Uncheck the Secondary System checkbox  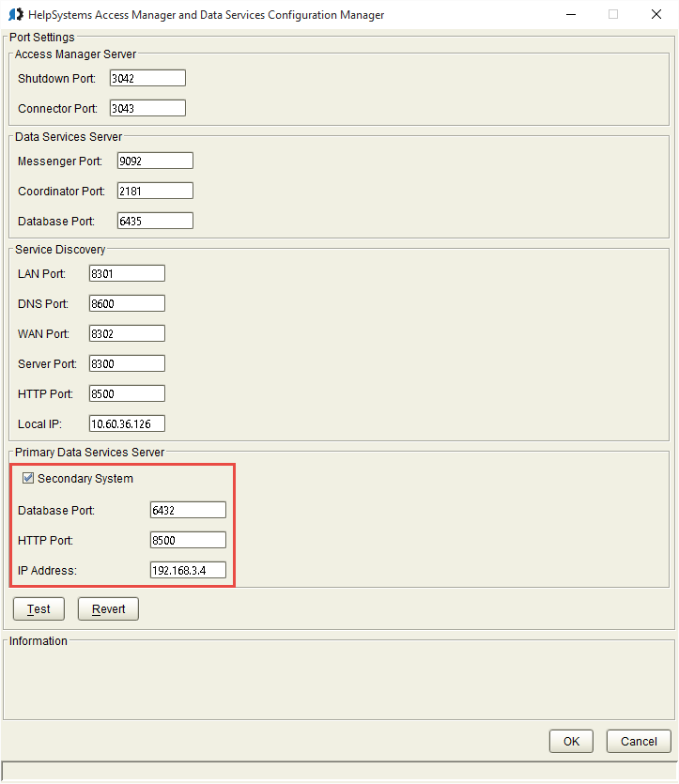27,479
